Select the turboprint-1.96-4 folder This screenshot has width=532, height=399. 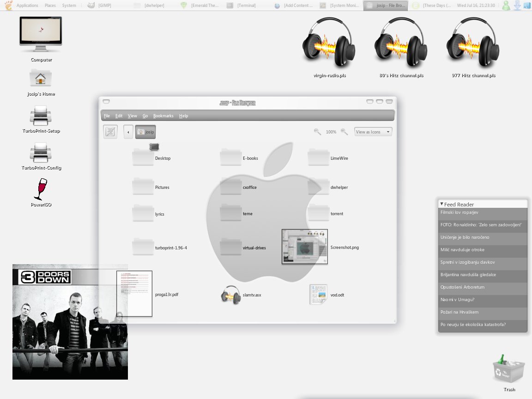143,246
